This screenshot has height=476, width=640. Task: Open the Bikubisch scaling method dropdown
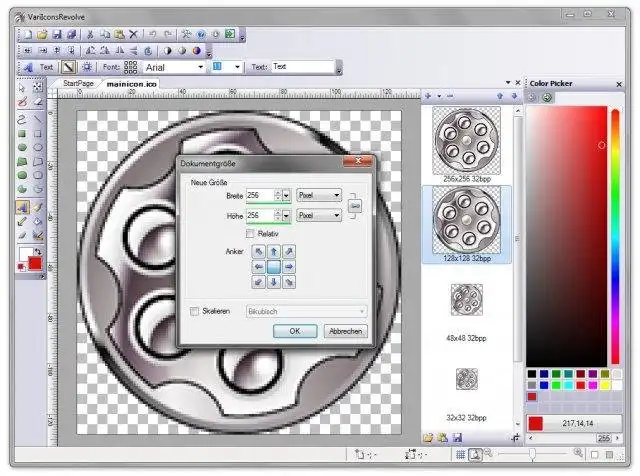(306, 311)
